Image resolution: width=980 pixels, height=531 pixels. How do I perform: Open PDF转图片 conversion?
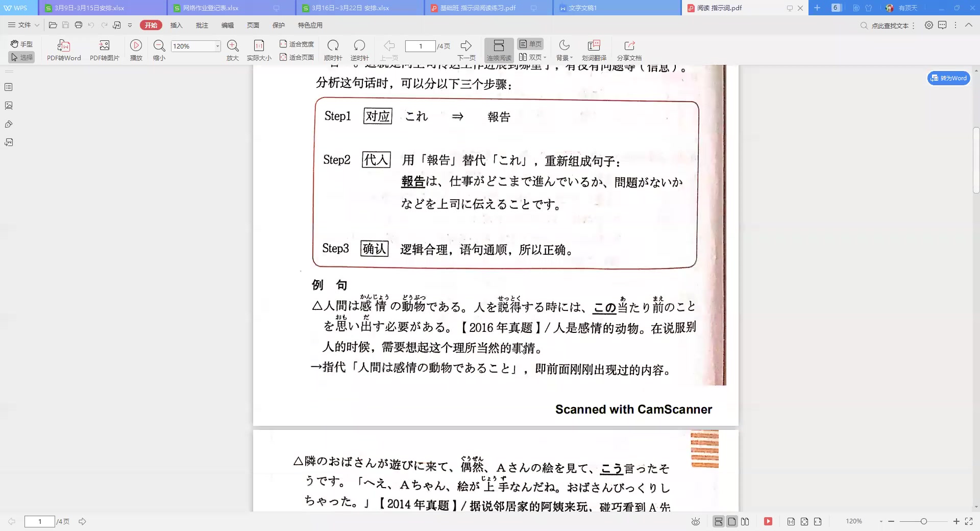[x=105, y=50]
